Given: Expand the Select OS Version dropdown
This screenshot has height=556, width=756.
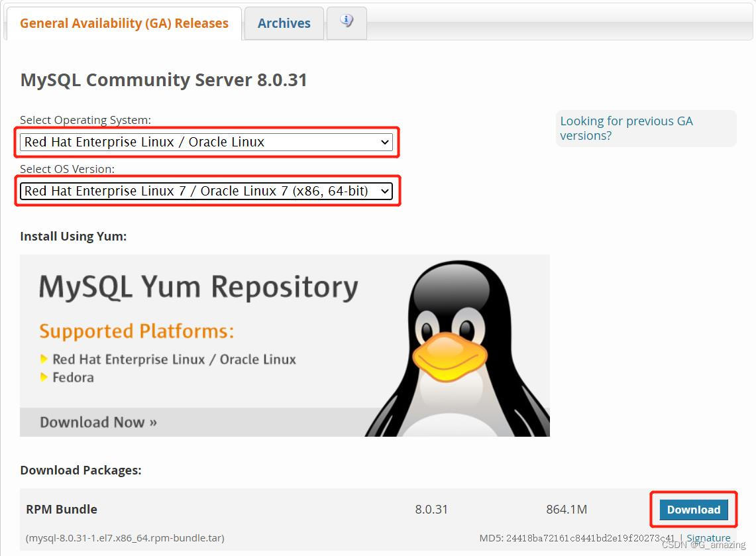Looking at the screenshot, I should [x=206, y=191].
